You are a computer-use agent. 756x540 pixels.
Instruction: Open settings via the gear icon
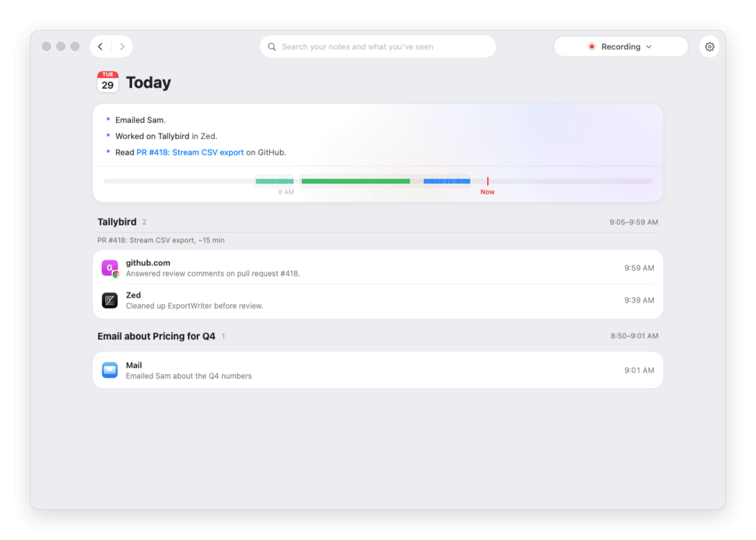click(x=709, y=47)
